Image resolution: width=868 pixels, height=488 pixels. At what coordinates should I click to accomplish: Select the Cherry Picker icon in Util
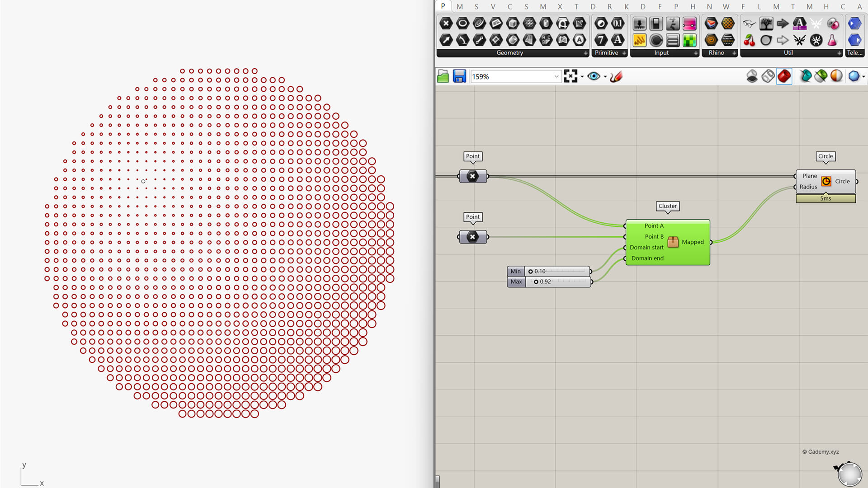point(749,40)
